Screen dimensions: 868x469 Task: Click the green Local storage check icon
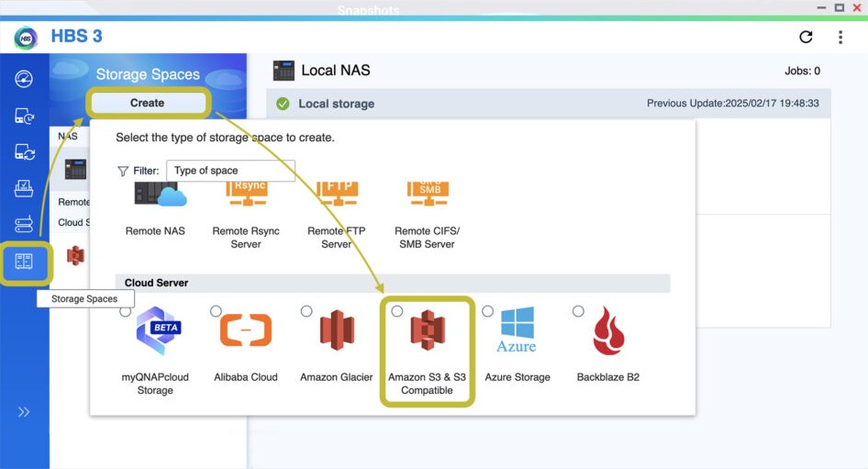pyautogui.click(x=283, y=104)
